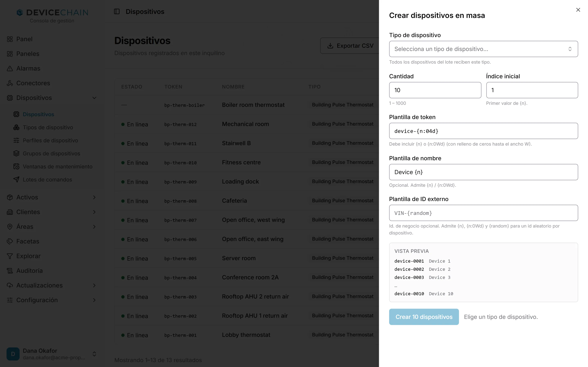Click the Lotes de comandos paper plane icon
588x367 pixels.
click(16, 180)
